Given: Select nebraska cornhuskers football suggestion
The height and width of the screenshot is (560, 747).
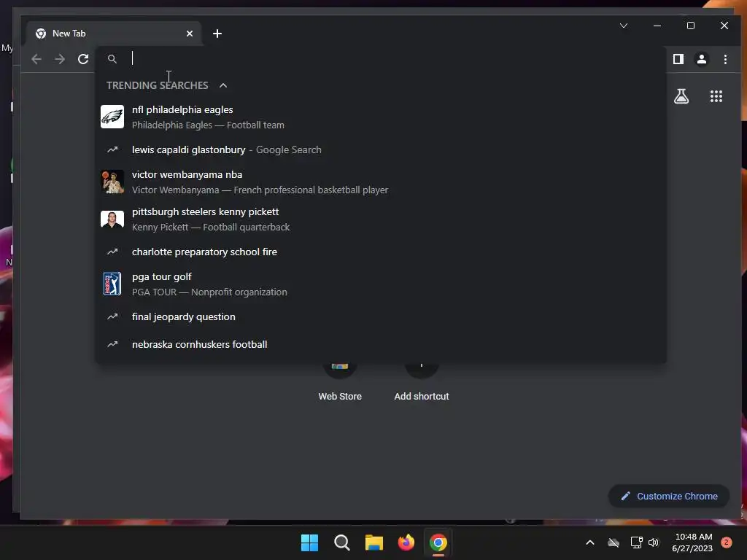Looking at the screenshot, I should click(381, 344).
